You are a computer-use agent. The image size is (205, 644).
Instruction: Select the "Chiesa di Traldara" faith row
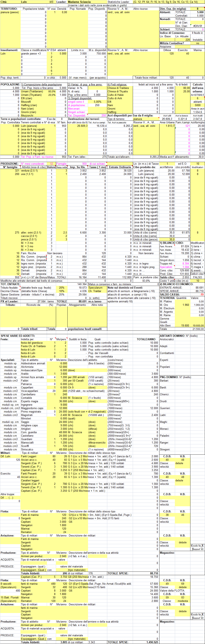tap(118, 88)
